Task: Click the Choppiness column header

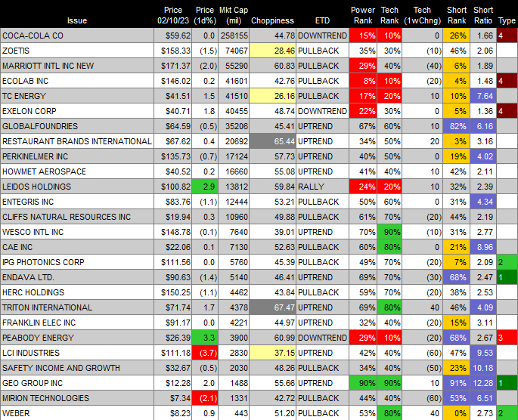Action: click(x=272, y=20)
